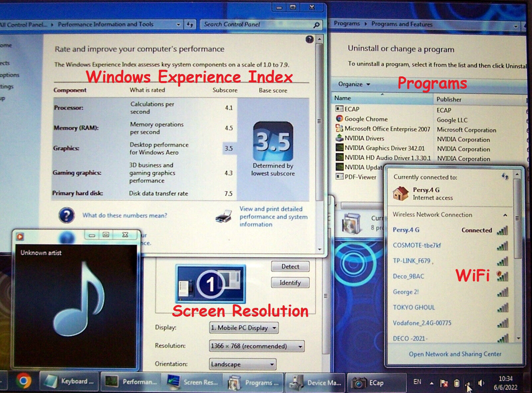Open address bar history dropdown in Performance window
Viewport: 532px width, 393px height.
(x=179, y=25)
